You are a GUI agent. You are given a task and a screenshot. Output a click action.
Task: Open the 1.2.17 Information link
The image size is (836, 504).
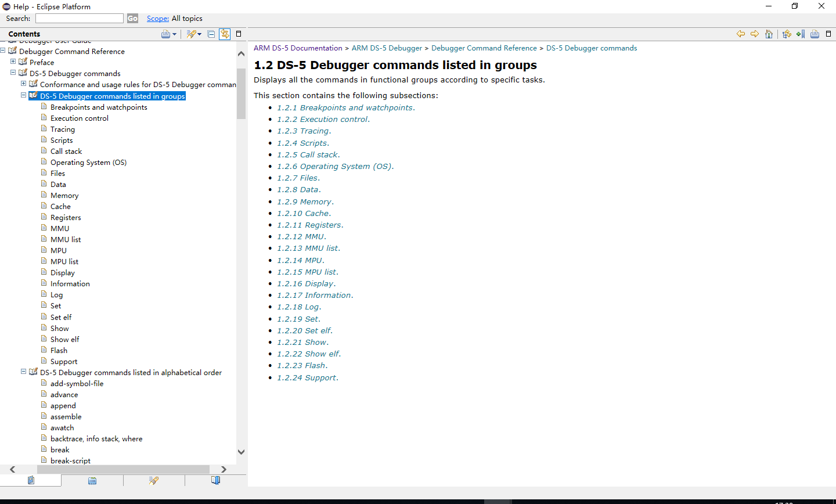(314, 296)
